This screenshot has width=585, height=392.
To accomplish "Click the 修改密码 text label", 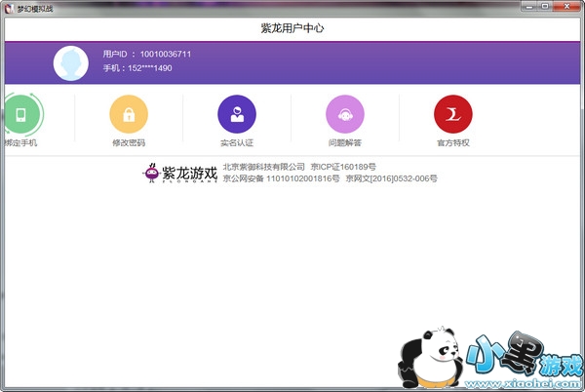I will tap(129, 142).
